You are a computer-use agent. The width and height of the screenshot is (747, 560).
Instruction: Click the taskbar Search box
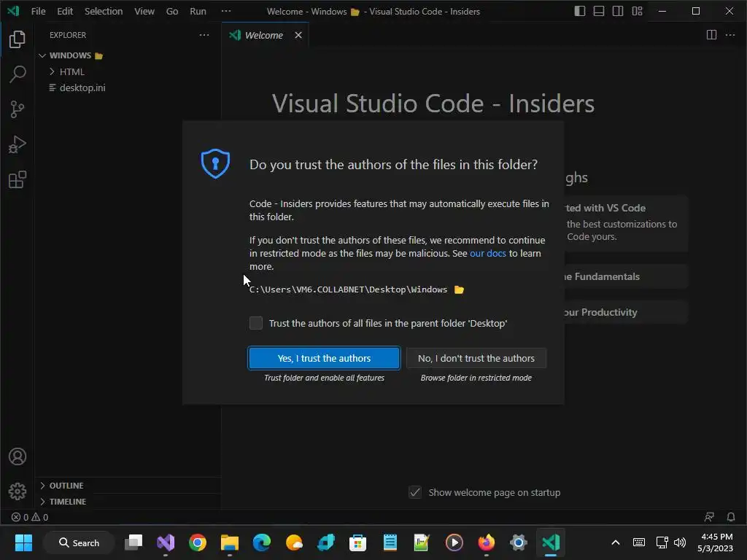pyautogui.click(x=79, y=542)
